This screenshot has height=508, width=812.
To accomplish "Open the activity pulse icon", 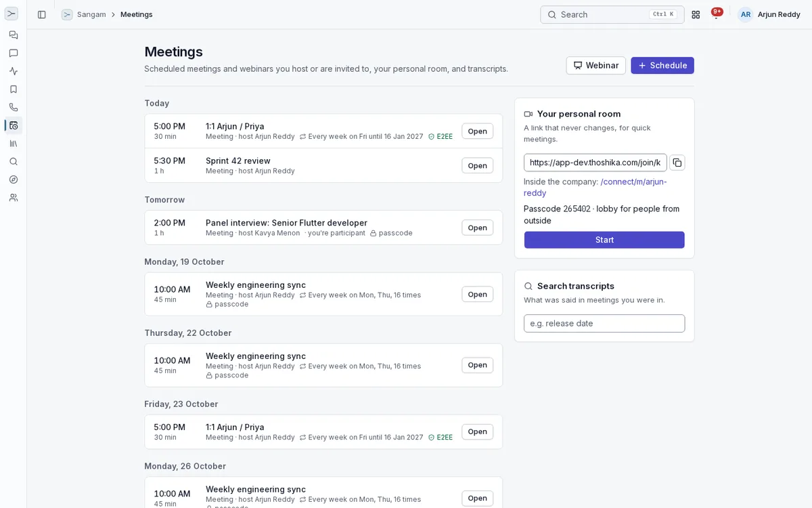I will 14,71.
